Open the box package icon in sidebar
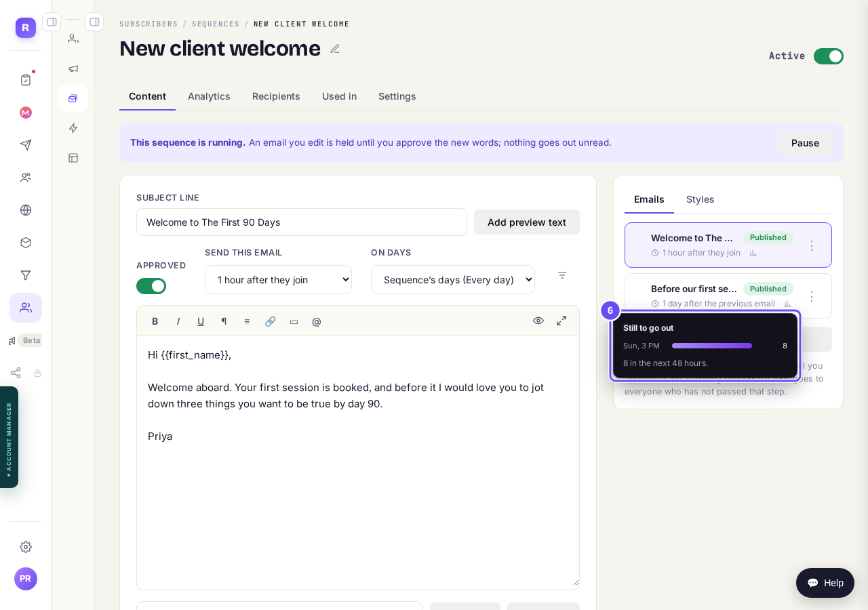The height and width of the screenshot is (610, 868). pyautogui.click(x=26, y=243)
